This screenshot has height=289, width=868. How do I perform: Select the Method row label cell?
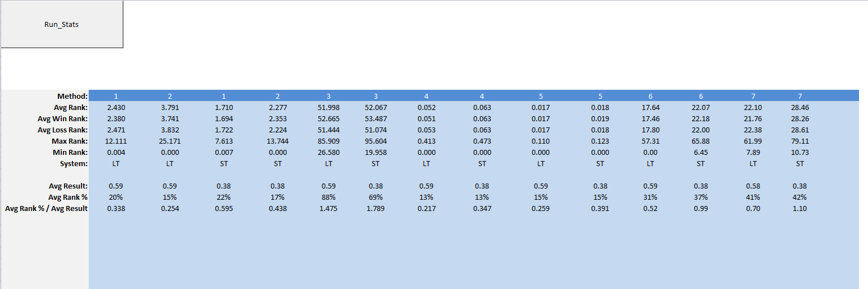coord(72,96)
